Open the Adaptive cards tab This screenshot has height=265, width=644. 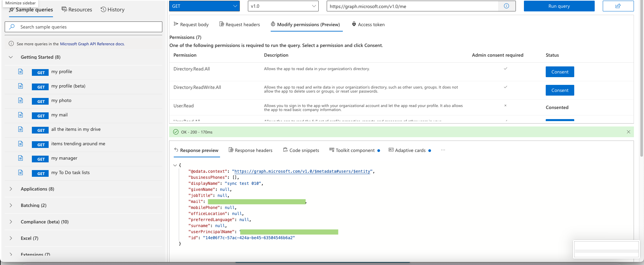[410, 150]
